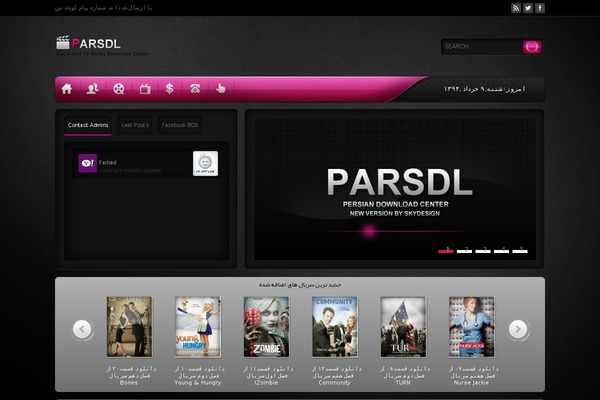
Task: Show previous series with left carousel arrow
Action: click(x=82, y=329)
